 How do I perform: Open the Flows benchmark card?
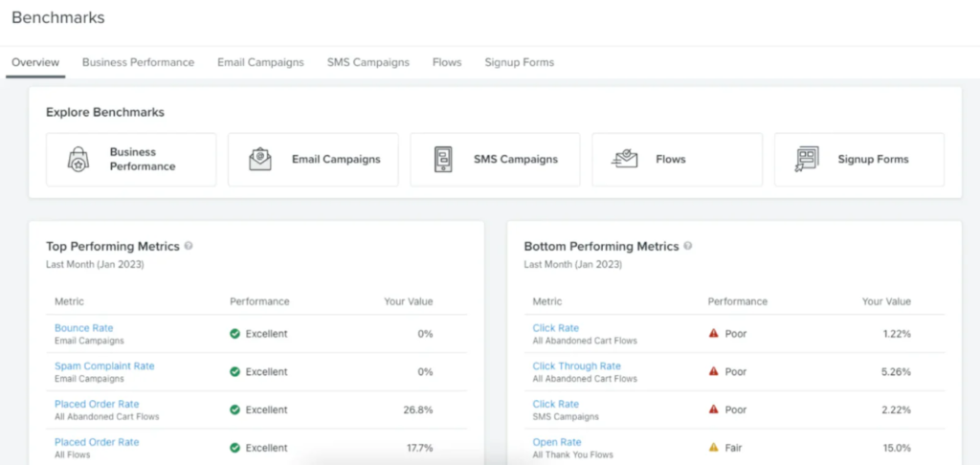coord(678,160)
